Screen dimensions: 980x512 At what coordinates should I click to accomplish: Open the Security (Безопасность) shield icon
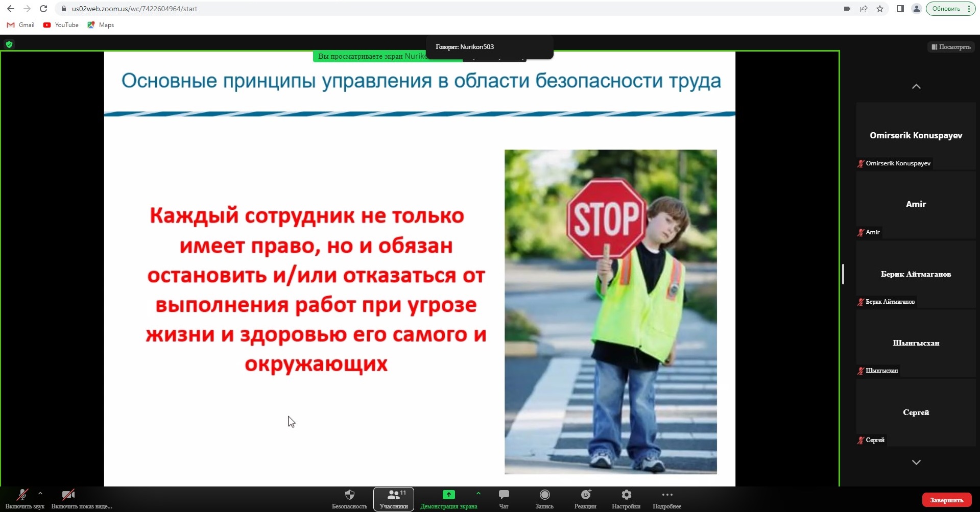[349, 495]
